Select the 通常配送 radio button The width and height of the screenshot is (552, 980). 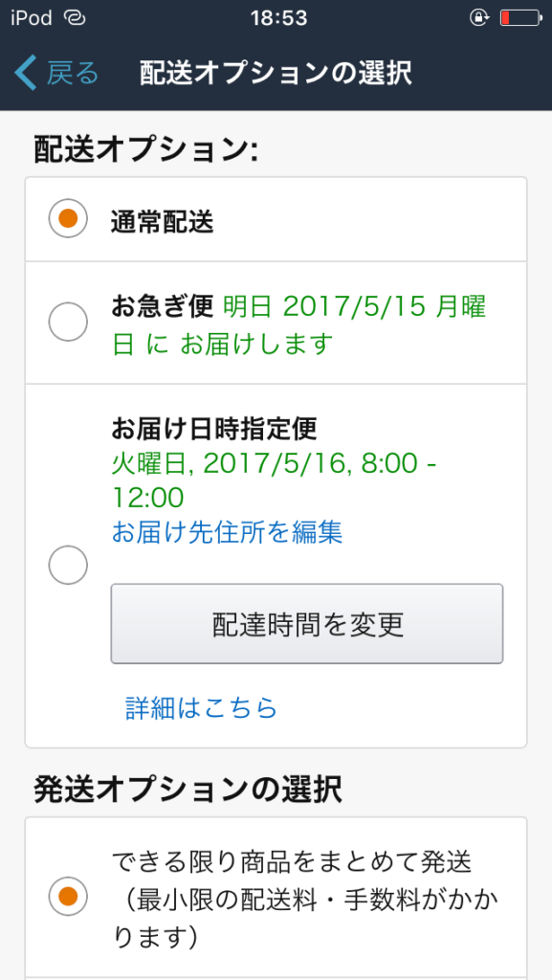tap(68, 218)
